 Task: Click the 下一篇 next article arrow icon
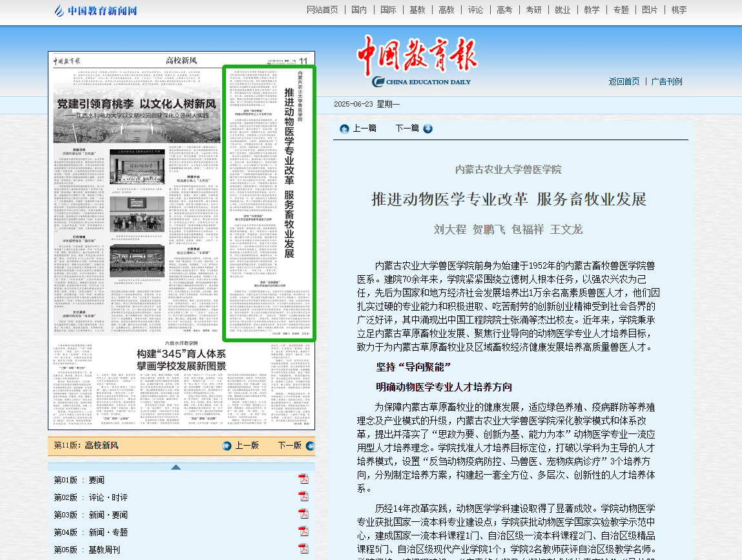point(428,129)
